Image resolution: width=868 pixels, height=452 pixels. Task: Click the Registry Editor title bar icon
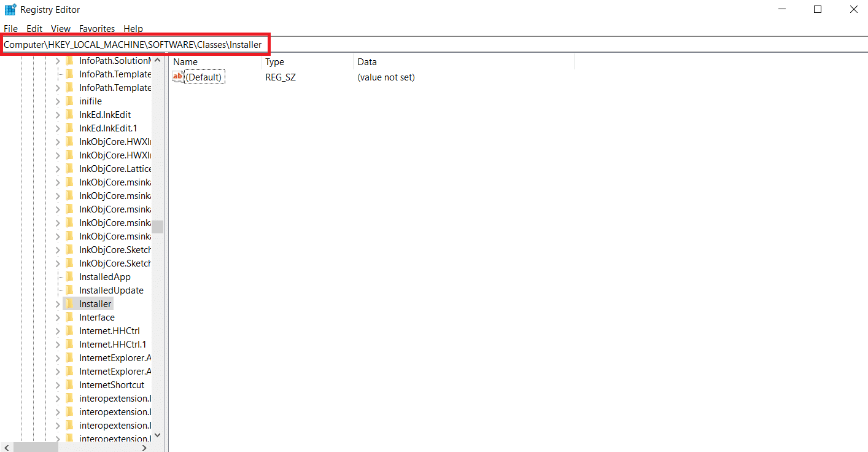10,9
